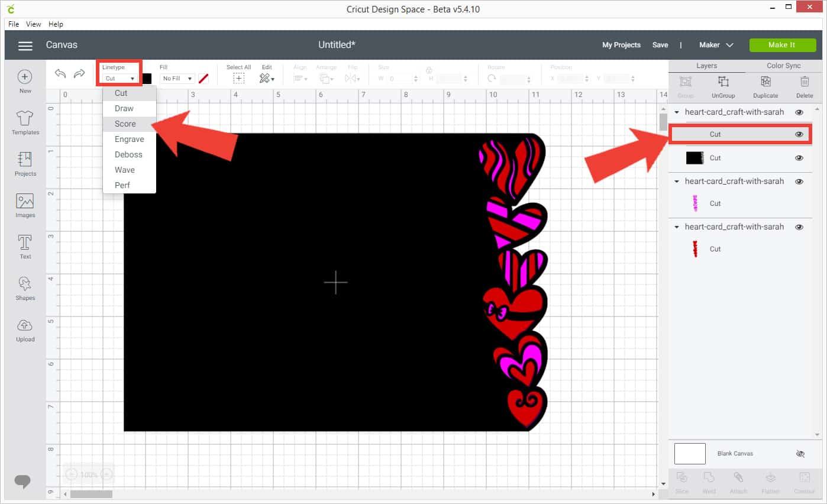Open the Linetype dropdown
827x504 pixels.
coord(119,78)
